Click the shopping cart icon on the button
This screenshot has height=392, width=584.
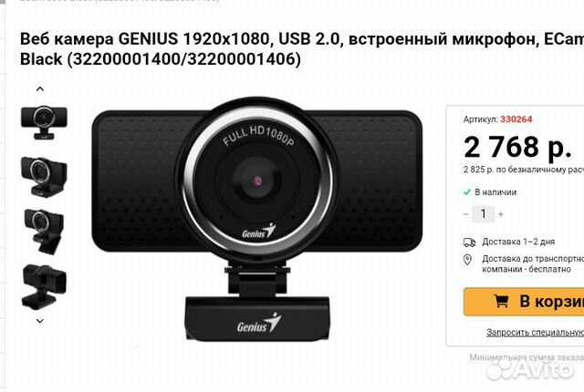[x=501, y=301]
